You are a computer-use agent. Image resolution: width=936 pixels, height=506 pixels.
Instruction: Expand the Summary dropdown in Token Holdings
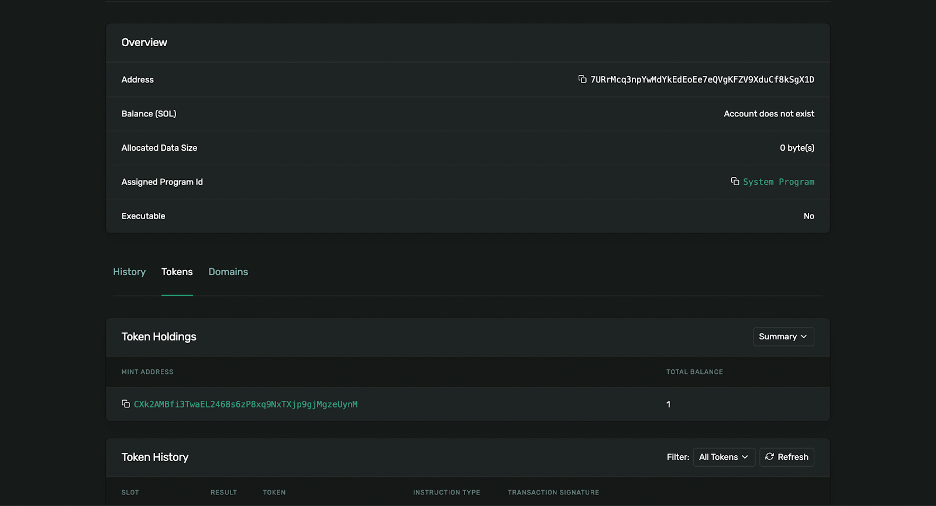click(783, 337)
